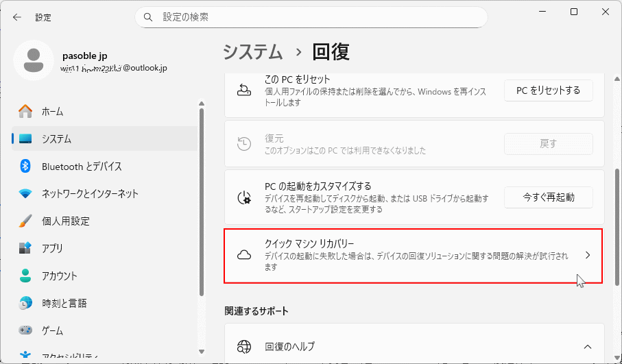Click the Apps sidebar icon
The image size is (622, 364).
tap(25, 248)
